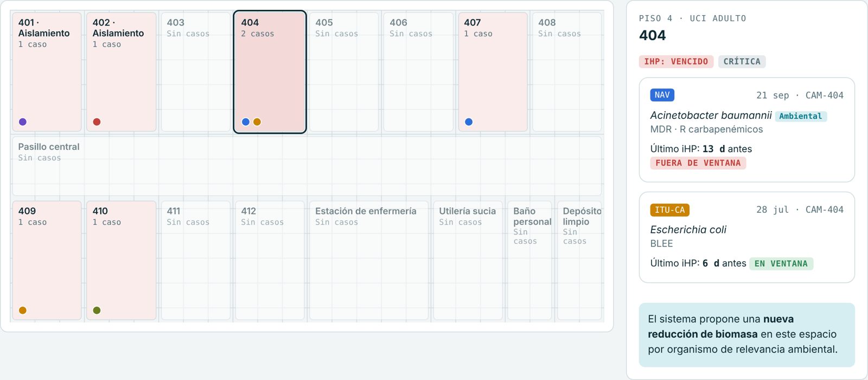This screenshot has height=380, width=868.
Task: Click the orange case dot in room 409
Action: coord(23,310)
